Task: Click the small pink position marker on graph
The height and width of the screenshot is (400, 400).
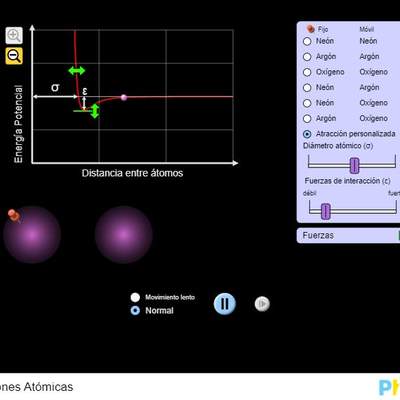Action: [124, 97]
